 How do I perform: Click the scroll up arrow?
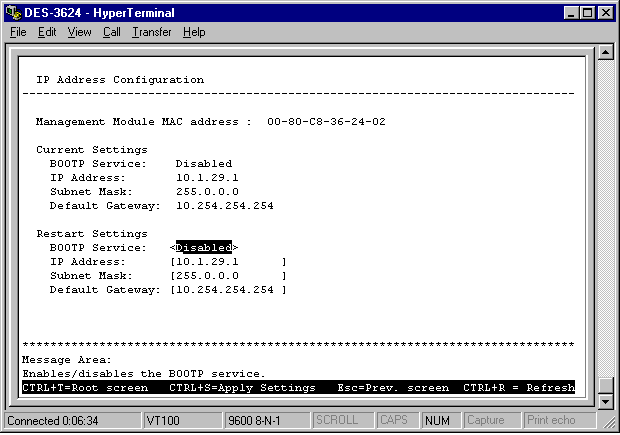coord(604,52)
